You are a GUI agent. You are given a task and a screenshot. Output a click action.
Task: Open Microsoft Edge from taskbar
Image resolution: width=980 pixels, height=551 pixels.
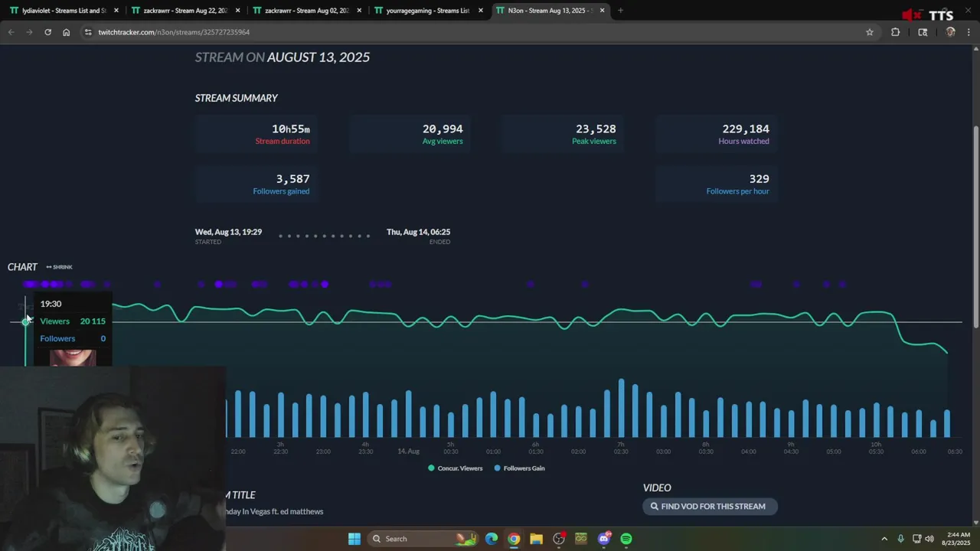point(492,539)
